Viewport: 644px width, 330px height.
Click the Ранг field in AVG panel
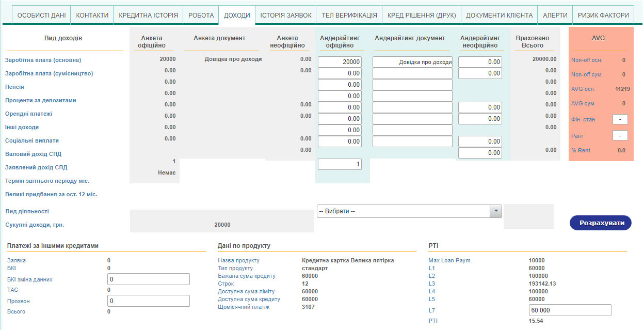point(620,136)
